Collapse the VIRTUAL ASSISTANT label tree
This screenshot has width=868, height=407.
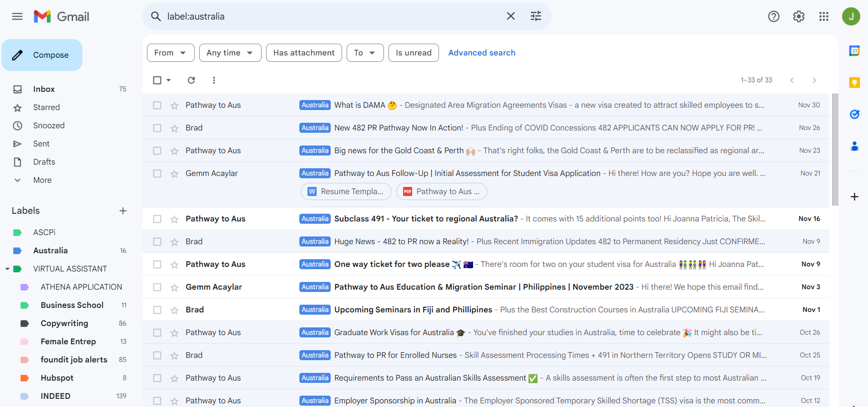[x=8, y=269]
